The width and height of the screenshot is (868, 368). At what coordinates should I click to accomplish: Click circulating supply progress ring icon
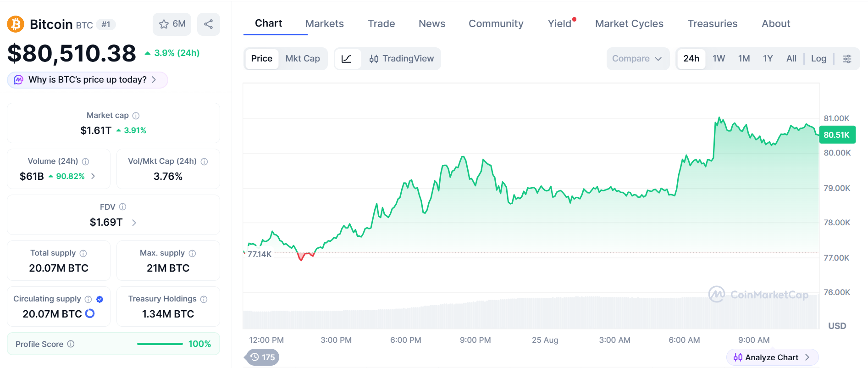(x=90, y=313)
